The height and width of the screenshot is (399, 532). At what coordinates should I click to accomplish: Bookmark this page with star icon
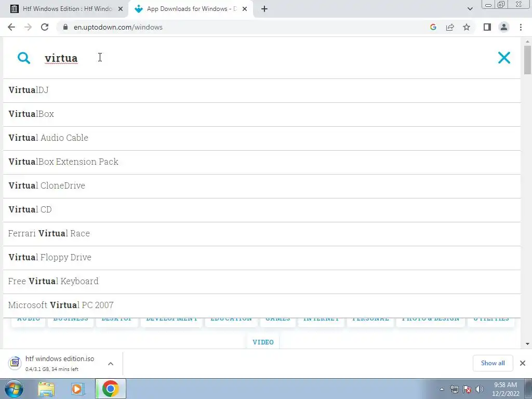coord(467,27)
